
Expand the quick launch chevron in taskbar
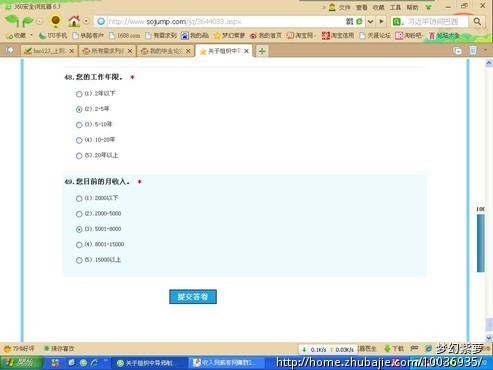[106, 360]
